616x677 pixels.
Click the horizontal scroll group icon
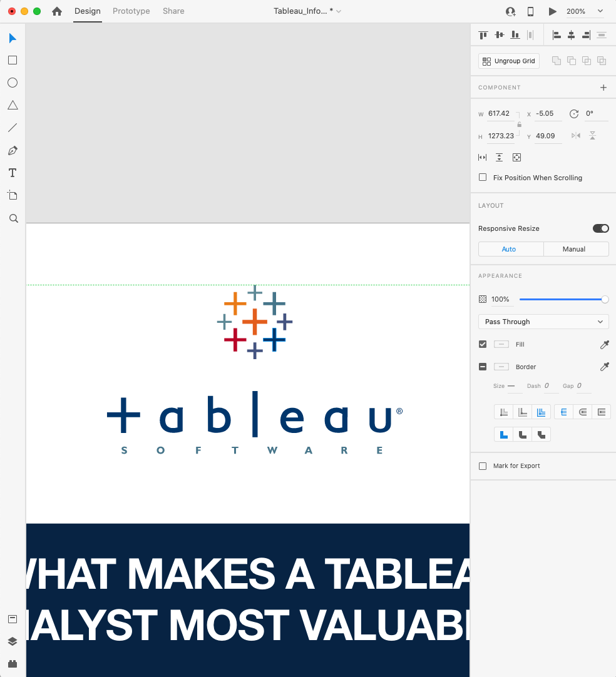point(483,158)
